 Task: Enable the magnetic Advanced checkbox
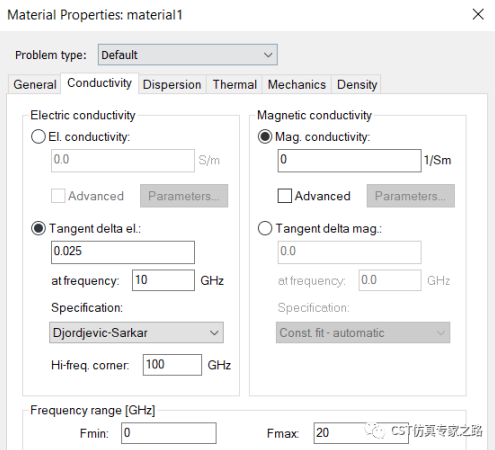pos(285,196)
